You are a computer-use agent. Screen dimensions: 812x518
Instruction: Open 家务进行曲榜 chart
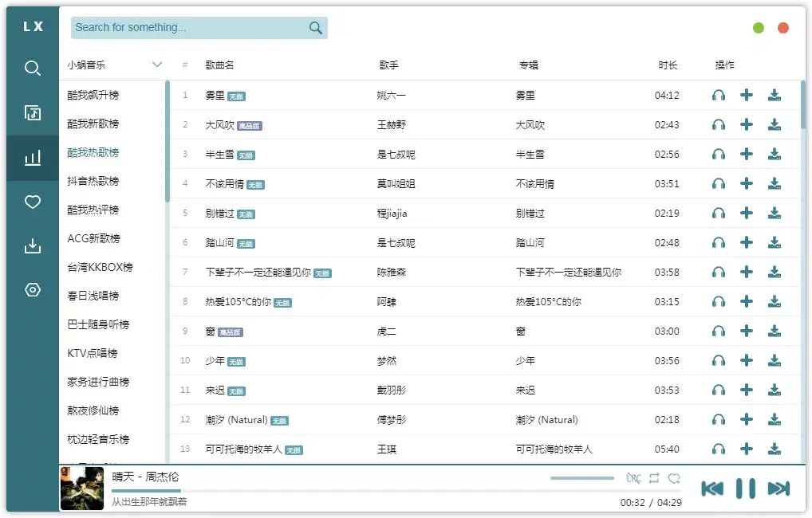98,382
